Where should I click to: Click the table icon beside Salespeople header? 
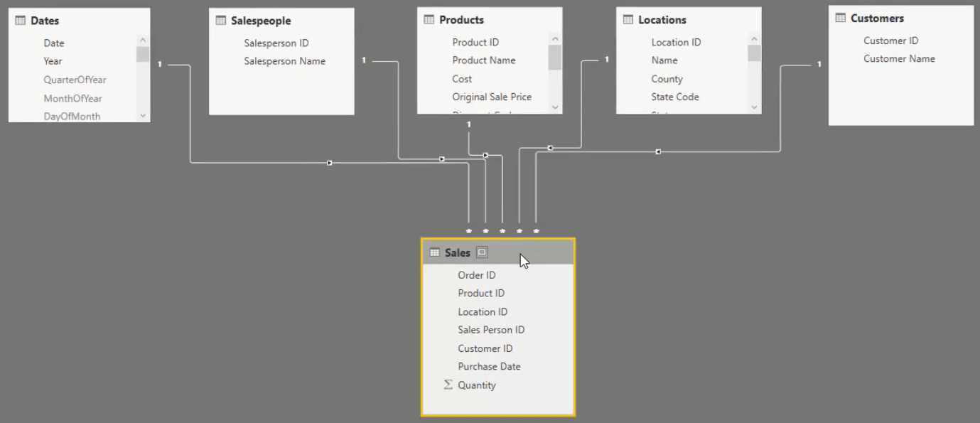tap(220, 21)
